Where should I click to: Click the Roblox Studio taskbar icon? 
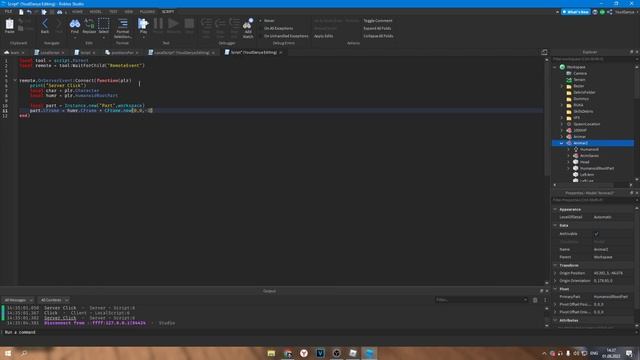369,353
